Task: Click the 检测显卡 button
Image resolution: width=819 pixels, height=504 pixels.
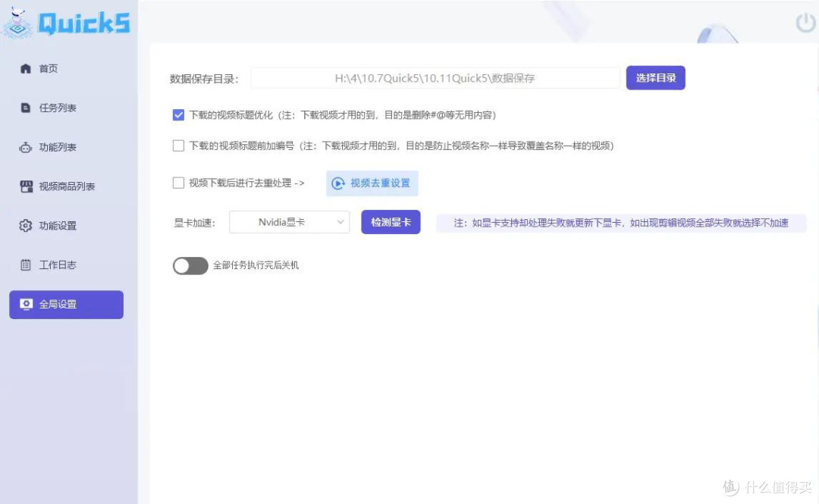Action: pyautogui.click(x=391, y=222)
